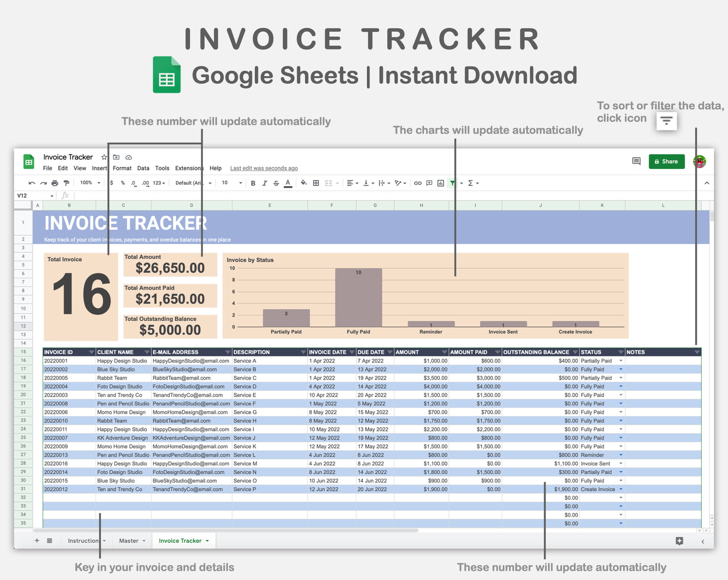
Task: Open STATUS dropdown for invoice 20220001
Action: [x=621, y=361]
